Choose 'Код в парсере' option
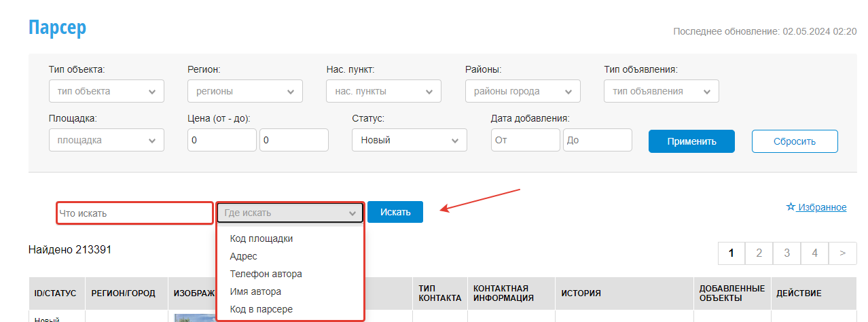The width and height of the screenshot is (868, 322). click(x=261, y=309)
